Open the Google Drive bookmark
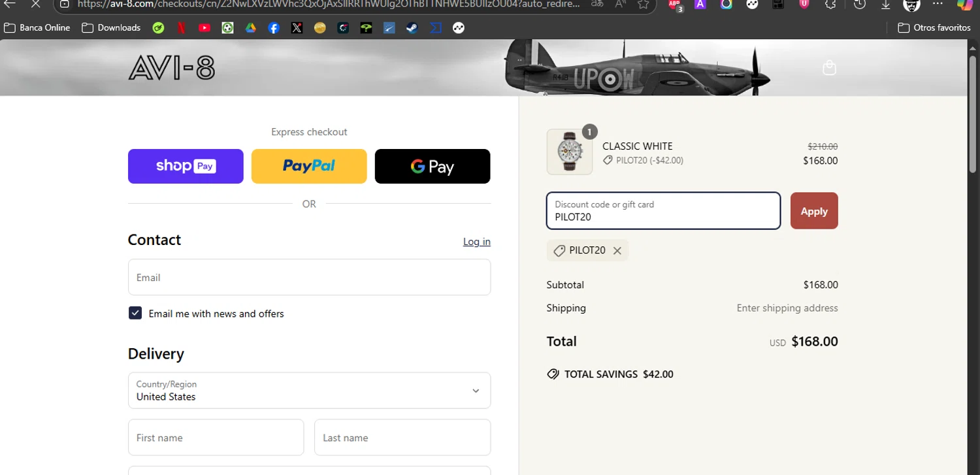Image resolution: width=980 pixels, height=475 pixels. coord(250,28)
